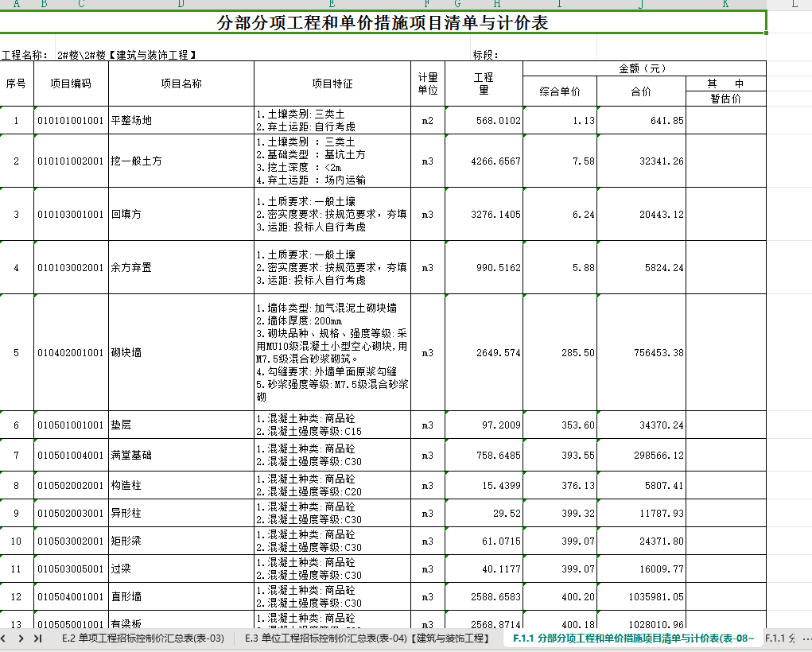Select column D header
The height and width of the screenshot is (652, 812).
[x=181, y=4]
